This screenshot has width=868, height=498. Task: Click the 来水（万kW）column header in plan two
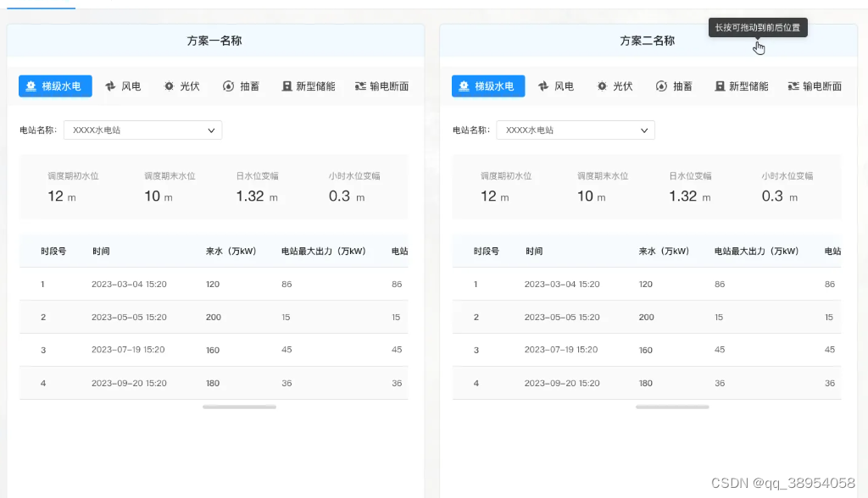point(664,252)
